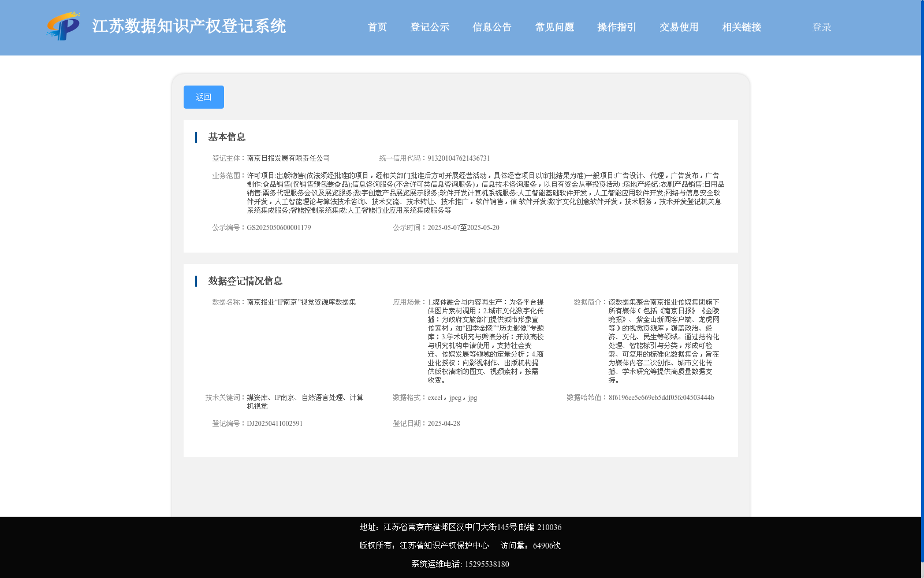Click registration number DJ20250411002591
Image resolution: width=924 pixels, height=578 pixels.
(275, 424)
